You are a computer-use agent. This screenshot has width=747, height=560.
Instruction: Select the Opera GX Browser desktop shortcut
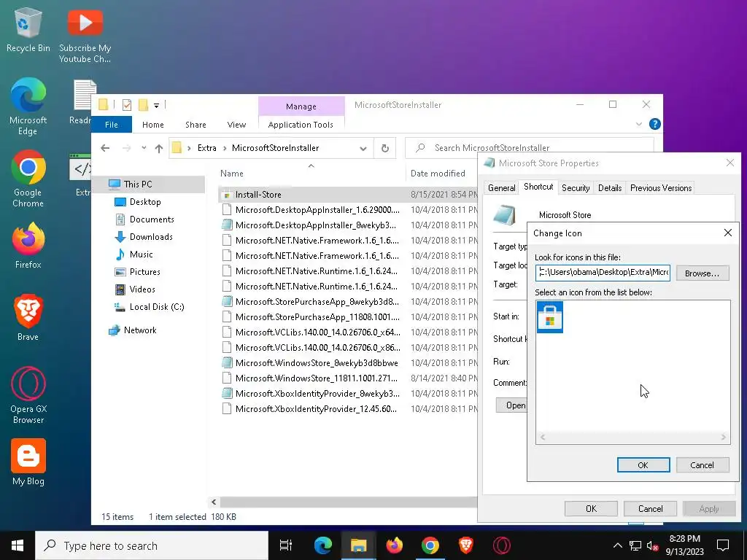pyautogui.click(x=28, y=395)
